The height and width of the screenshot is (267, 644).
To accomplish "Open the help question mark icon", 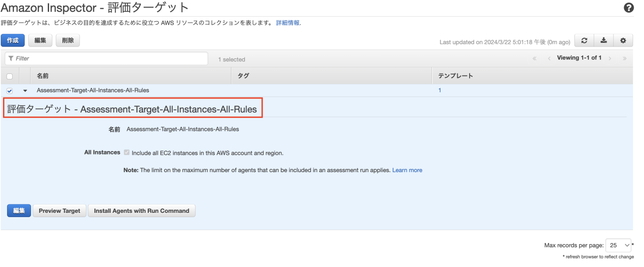I will [628, 8].
